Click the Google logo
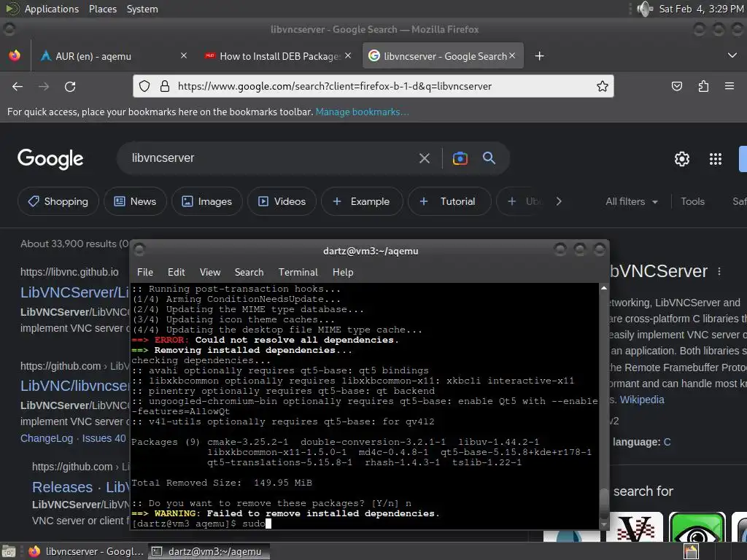Image resolution: width=747 pixels, height=560 pixels. [50, 158]
